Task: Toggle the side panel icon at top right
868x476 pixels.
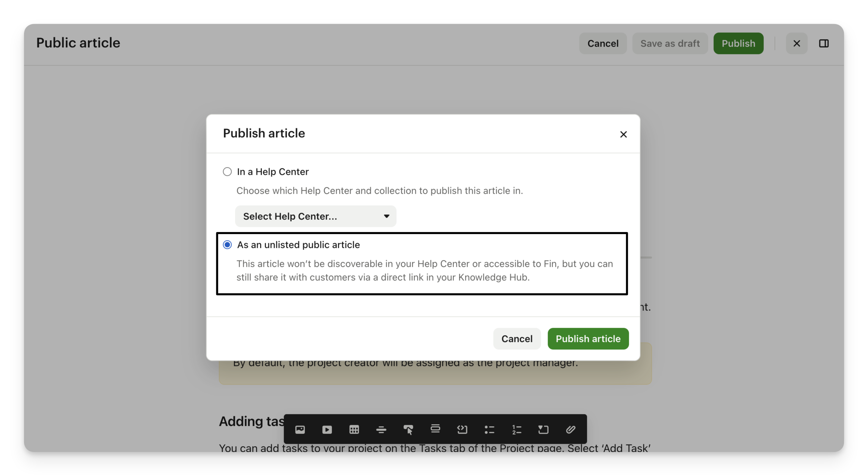Action: (824, 43)
